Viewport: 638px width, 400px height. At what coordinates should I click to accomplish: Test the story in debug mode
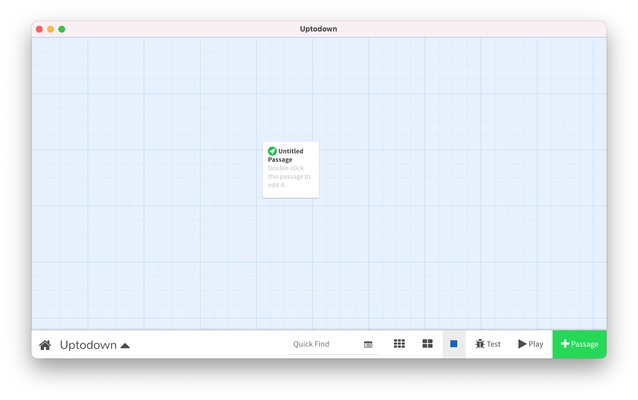(x=488, y=344)
